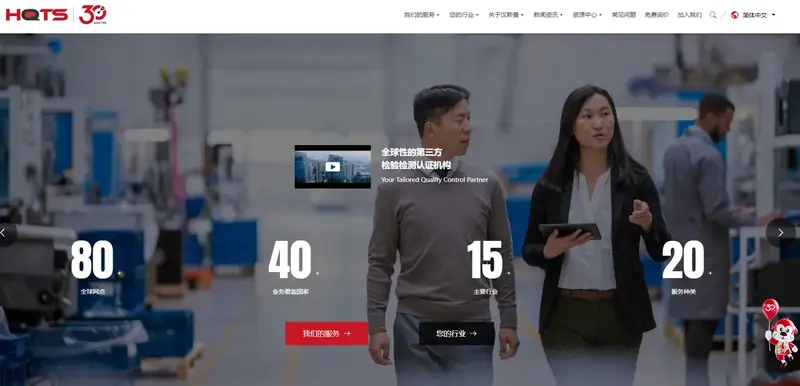The image size is (800, 386).
Task: Expand the 关于汉斯曼 nav menu
Action: [x=506, y=15]
